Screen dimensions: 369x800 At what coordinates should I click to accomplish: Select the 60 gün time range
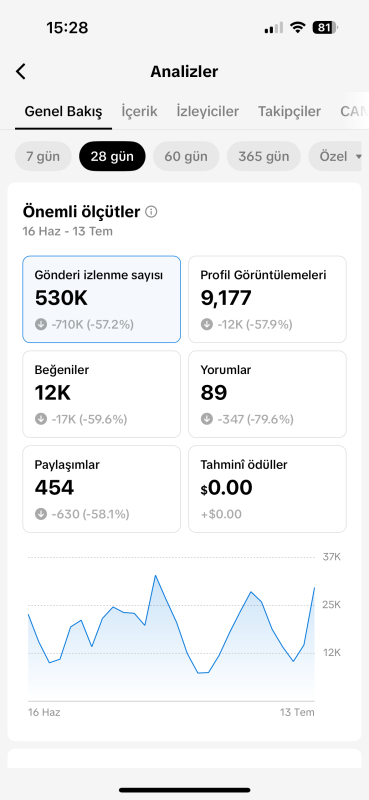(x=186, y=156)
